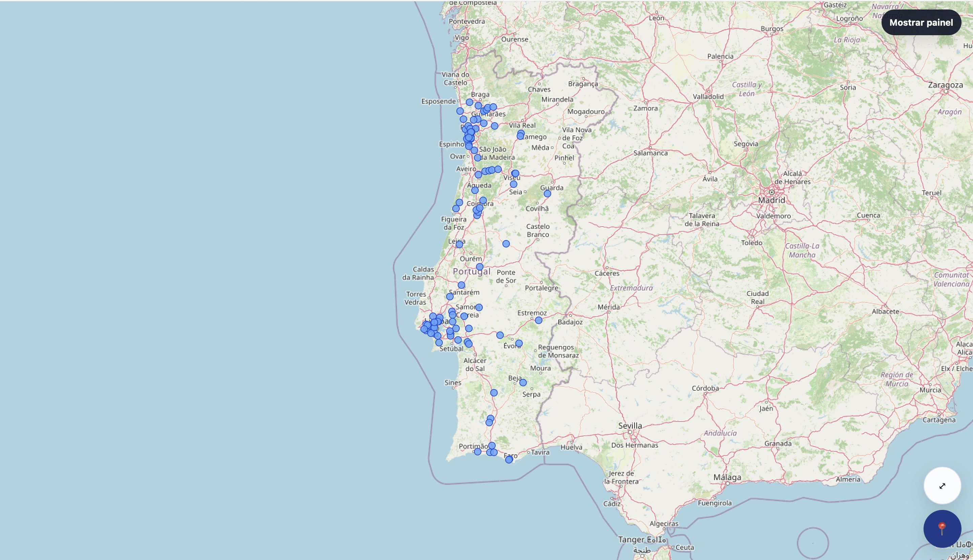Screen dimensions: 973x560
Task: Select the blue marker below Estremoz label
Action: 539,320
